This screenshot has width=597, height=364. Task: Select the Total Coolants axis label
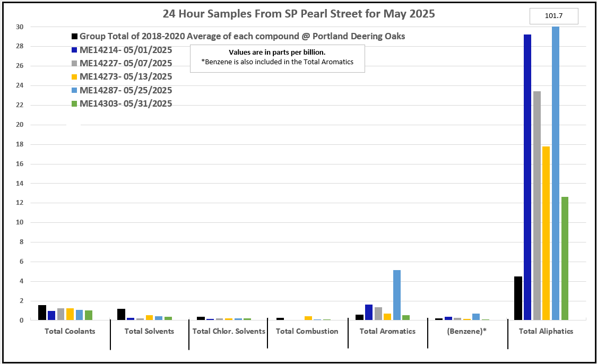(70, 332)
